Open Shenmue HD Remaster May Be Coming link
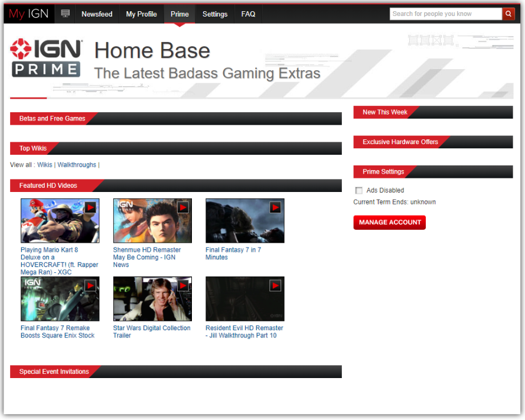This screenshot has width=525, height=420. (146, 257)
